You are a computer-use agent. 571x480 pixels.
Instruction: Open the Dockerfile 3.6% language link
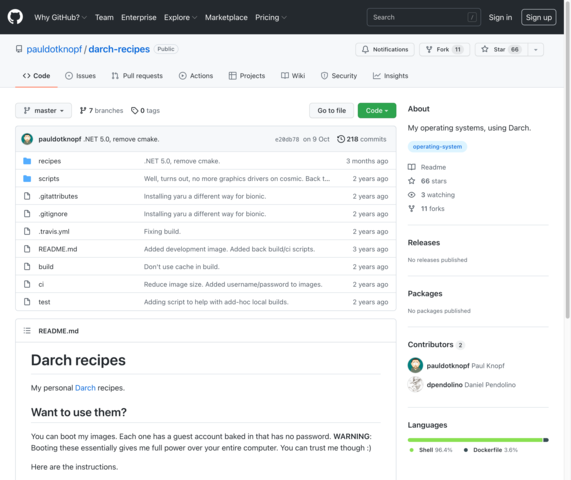coord(491,450)
